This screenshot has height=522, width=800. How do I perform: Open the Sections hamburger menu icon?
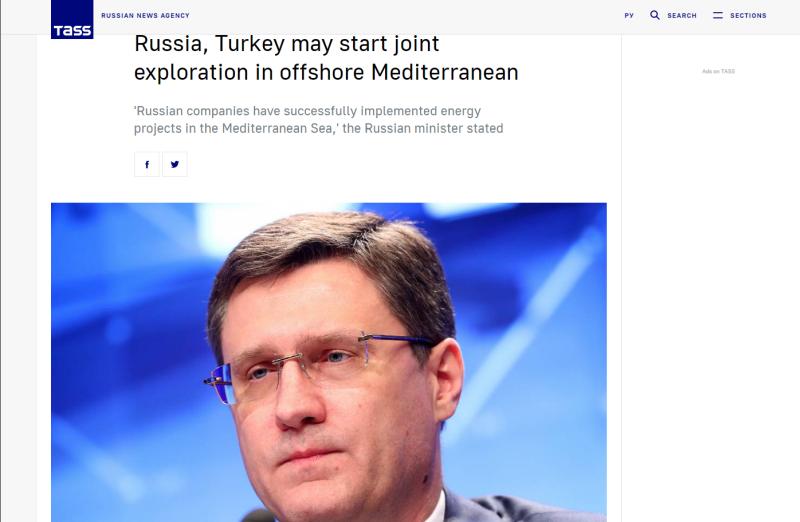(x=718, y=15)
